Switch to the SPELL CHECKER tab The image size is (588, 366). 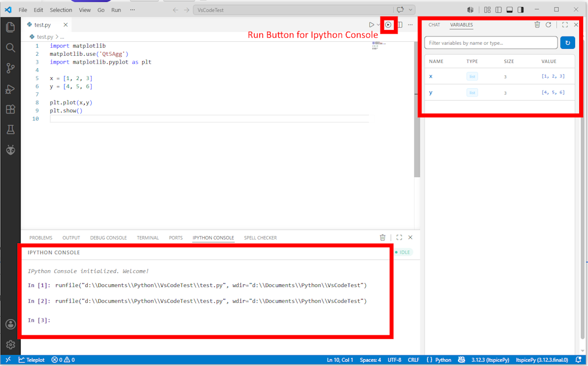[x=260, y=238]
